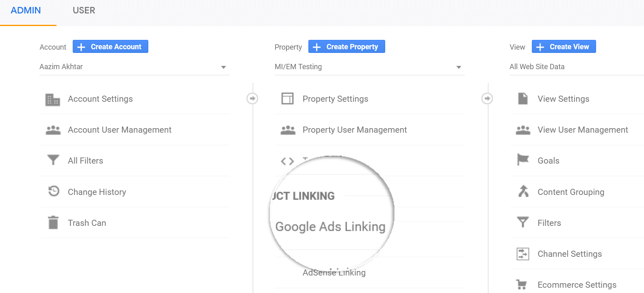Open Goals in the view column

tap(549, 161)
